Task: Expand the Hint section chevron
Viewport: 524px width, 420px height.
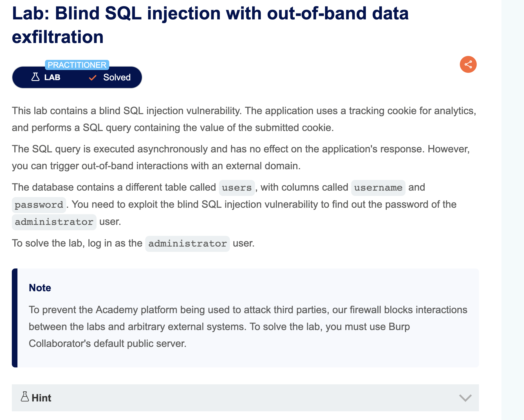Action: point(465,398)
